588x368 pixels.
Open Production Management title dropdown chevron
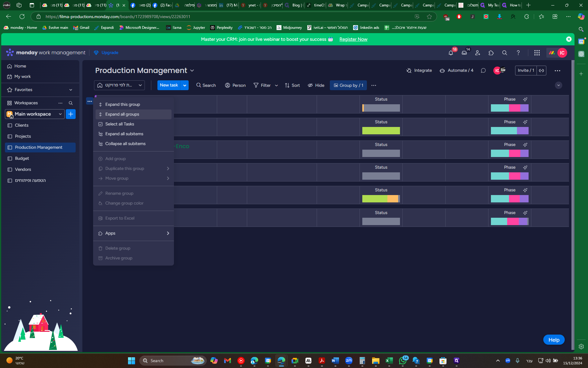click(x=192, y=71)
